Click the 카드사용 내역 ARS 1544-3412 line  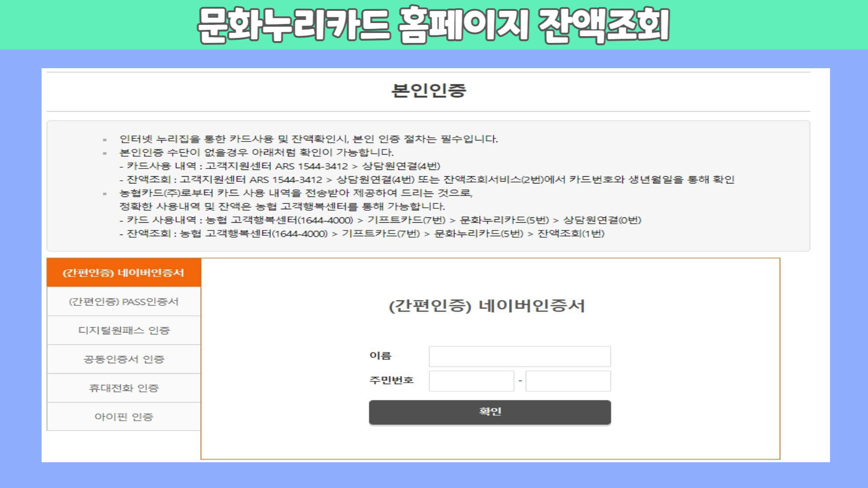(280, 166)
